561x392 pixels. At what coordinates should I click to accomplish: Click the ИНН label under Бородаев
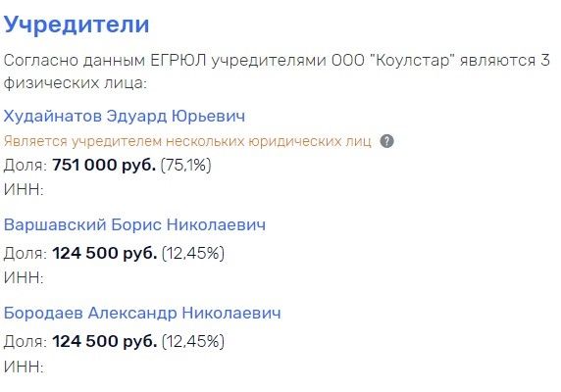tap(24, 367)
